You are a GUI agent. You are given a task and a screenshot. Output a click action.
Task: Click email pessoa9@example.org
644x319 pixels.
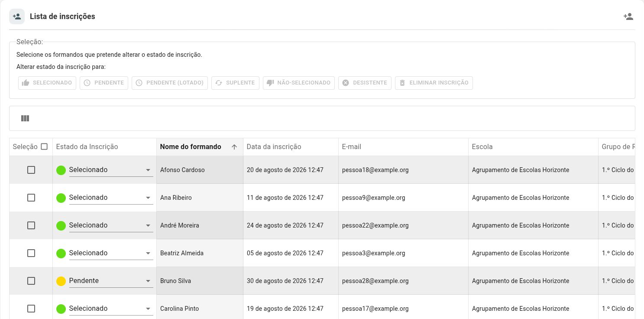coord(374,198)
